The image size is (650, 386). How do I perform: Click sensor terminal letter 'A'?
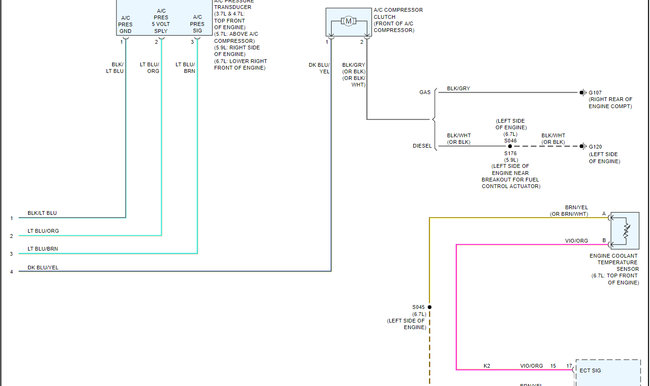tap(604, 214)
